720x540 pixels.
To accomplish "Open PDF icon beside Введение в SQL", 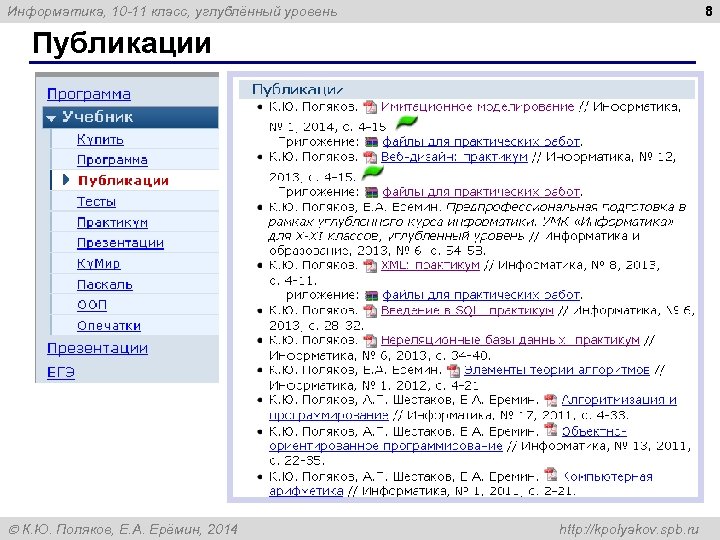I will [370, 311].
